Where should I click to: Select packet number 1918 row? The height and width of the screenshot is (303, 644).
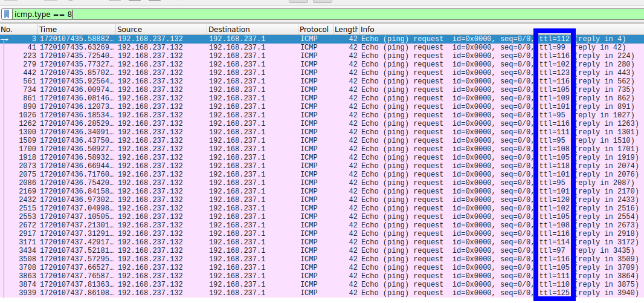[322, 157]
